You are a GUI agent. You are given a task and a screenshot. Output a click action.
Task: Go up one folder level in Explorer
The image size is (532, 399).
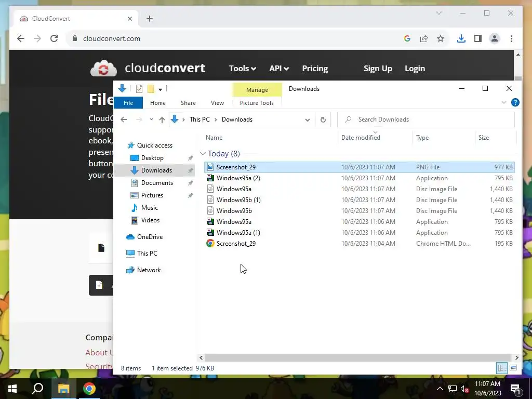click(162, 119)
